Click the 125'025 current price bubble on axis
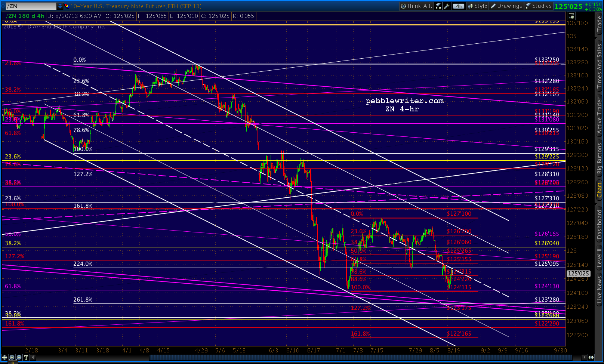 point(578,274)
